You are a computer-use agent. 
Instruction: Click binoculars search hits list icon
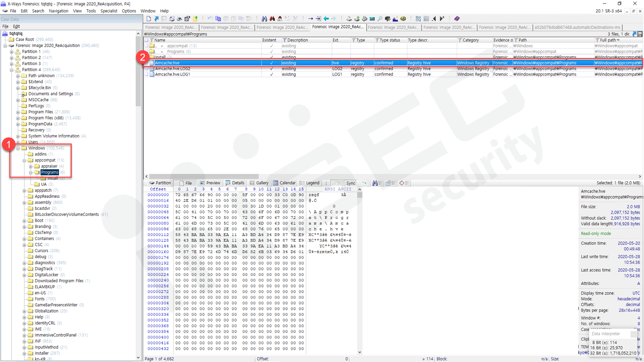click(377, 183)
